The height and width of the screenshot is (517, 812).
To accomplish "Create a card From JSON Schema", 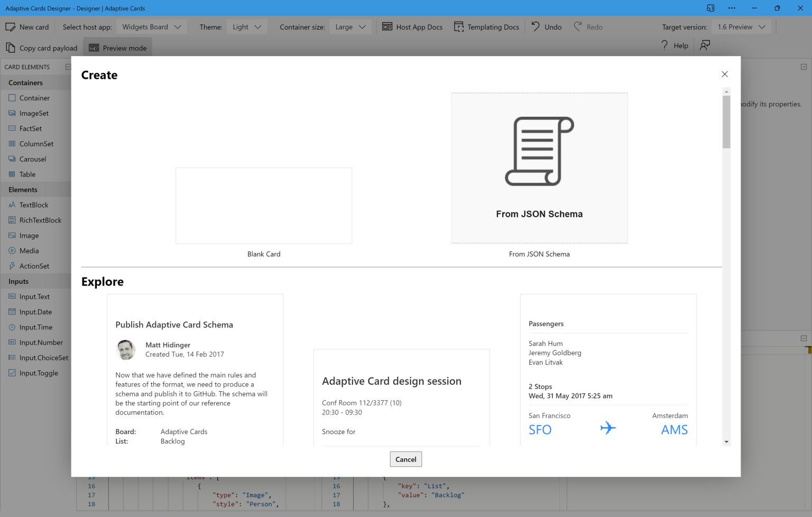I will (x=539, y=168).
